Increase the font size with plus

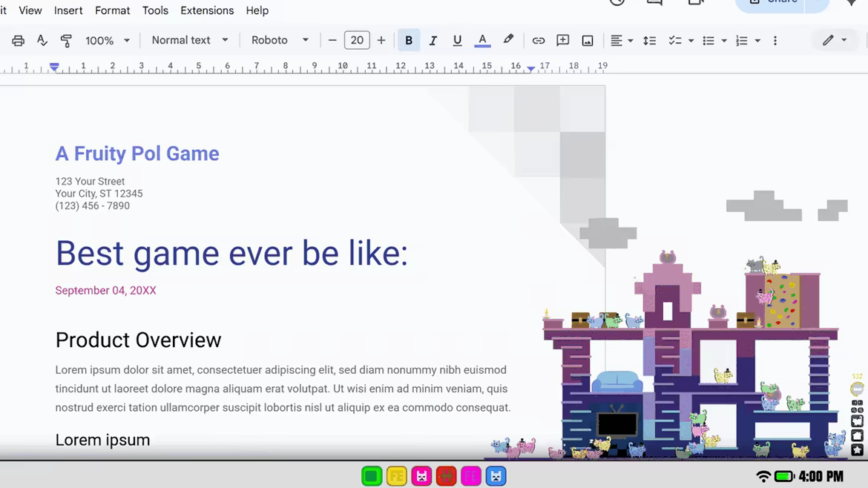(381, 40)
